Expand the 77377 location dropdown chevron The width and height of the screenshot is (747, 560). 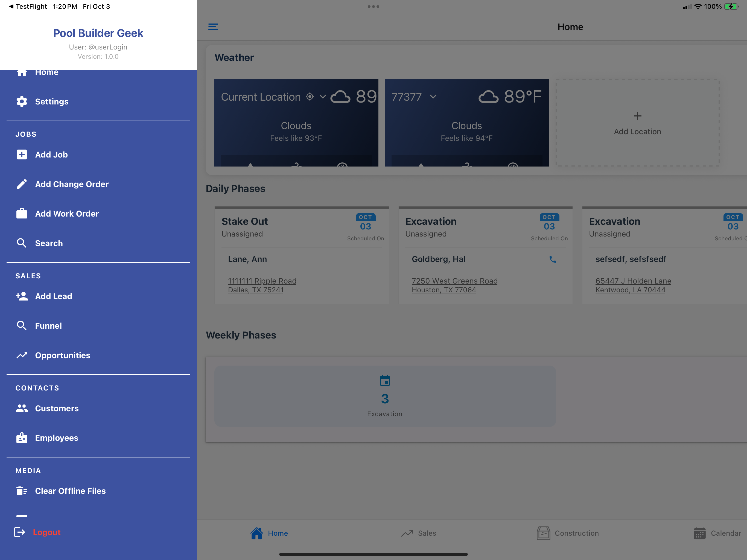[433, 97]
